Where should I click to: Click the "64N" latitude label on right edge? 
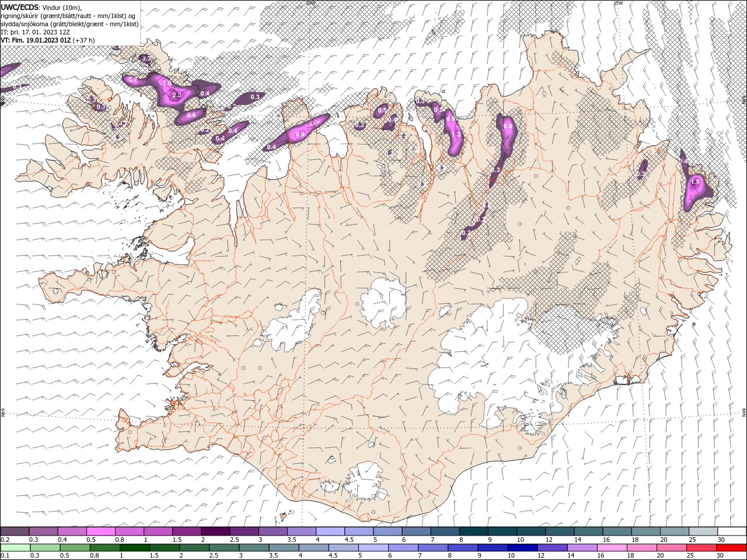coord(745,412)
